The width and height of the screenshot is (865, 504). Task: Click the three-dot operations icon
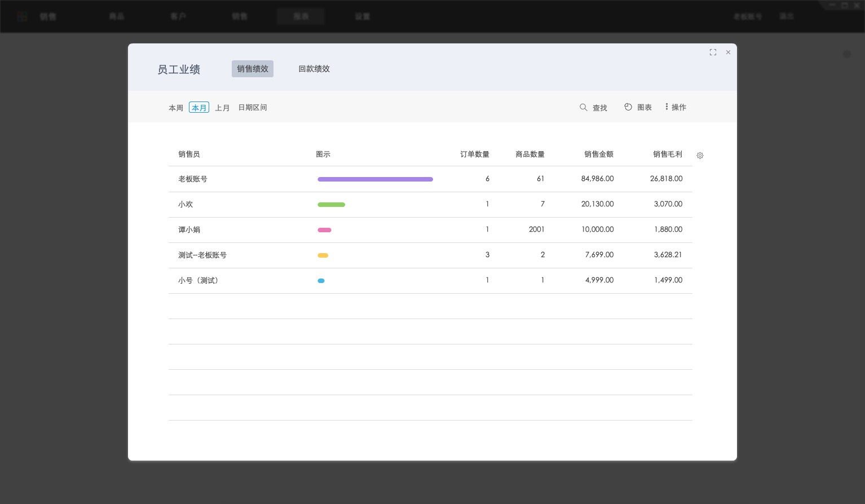coord(667,107)
